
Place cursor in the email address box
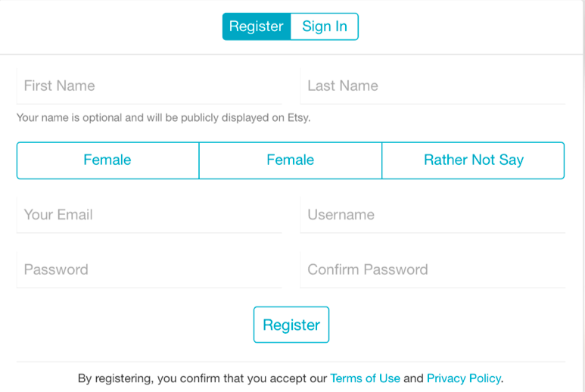[x=149, y=215]
